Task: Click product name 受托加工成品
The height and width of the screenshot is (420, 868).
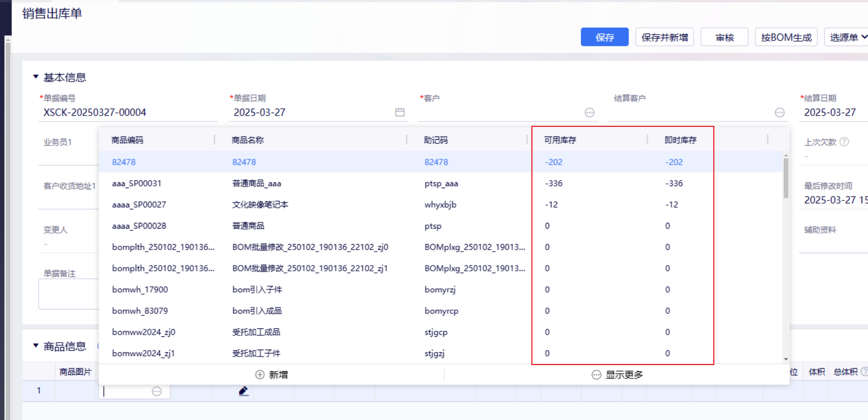Action: click(256, 332)
